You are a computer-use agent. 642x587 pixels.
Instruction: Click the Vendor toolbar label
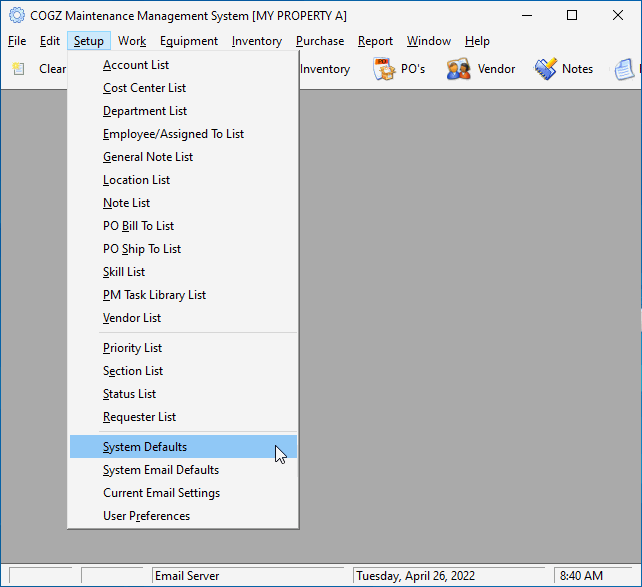pos(496,69)
